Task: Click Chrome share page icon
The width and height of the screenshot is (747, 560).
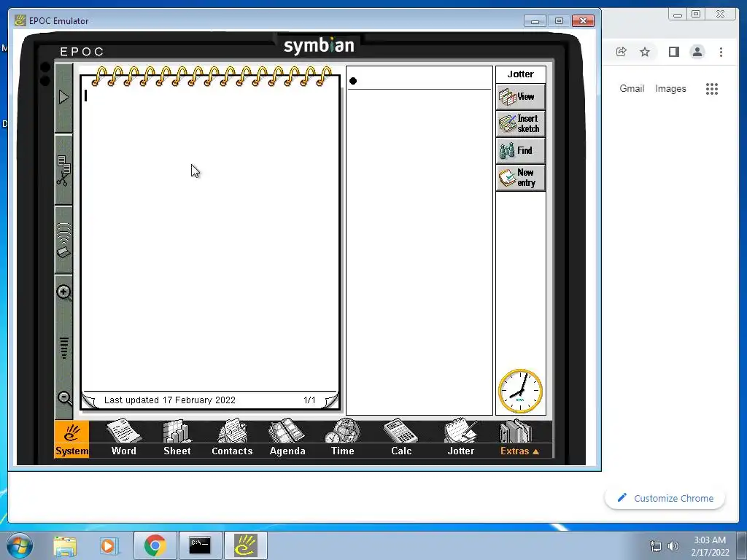Action: (x=622, y=52)
